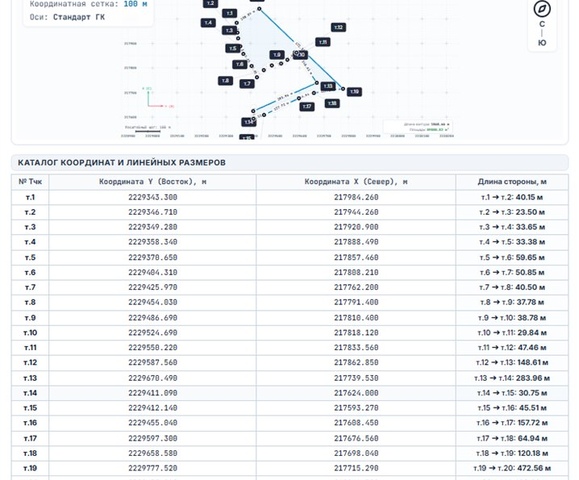The height and width of the screenshot is (480, 579).
Task: Click side length 'т.4 → т.5: 33.38 м'
Action: click(x=512, y=242)
